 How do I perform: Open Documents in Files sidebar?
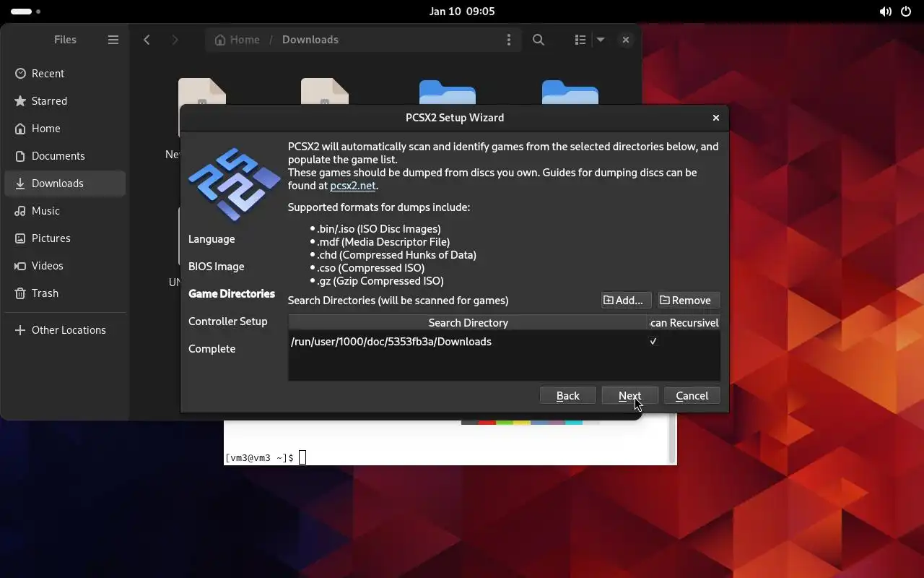(x=65, y=156)
